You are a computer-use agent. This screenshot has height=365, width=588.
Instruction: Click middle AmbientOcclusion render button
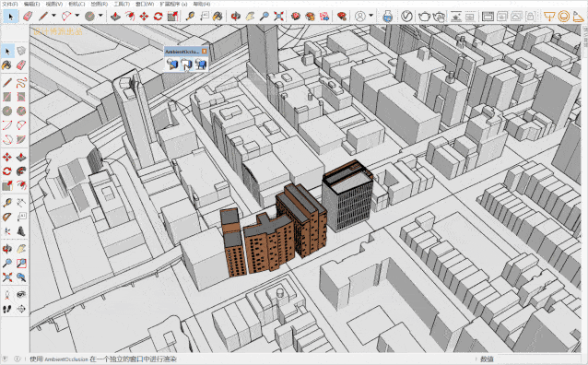186,65
